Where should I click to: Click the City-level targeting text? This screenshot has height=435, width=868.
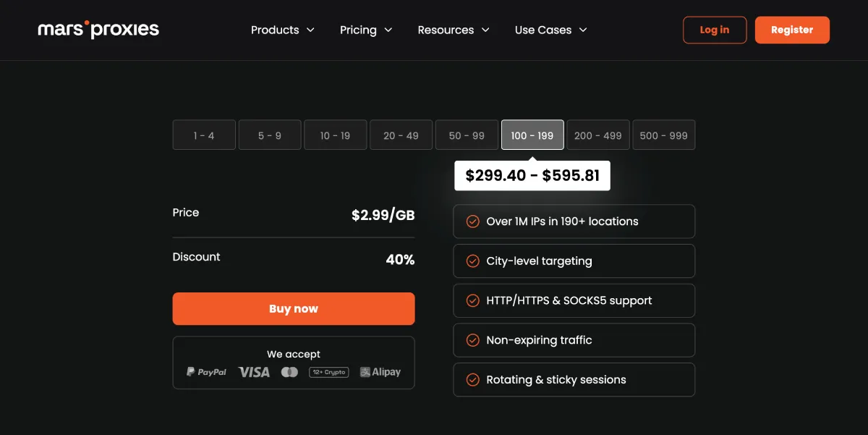click(x=540, y=261)
